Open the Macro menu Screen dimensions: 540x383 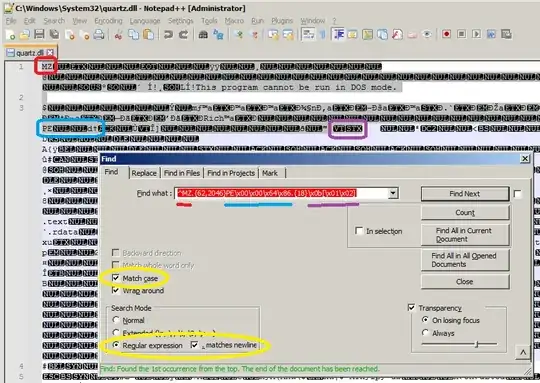coord(234,21)
